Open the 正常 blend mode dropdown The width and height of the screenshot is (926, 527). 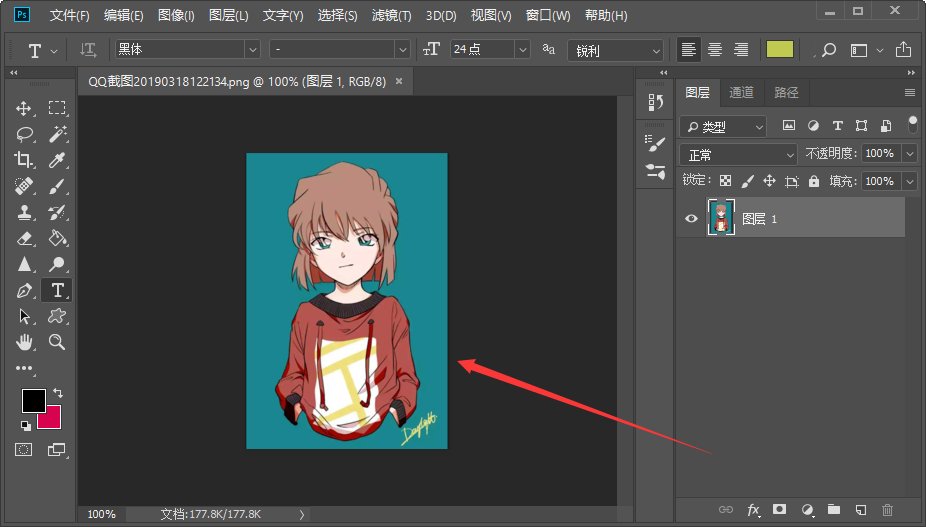[x=738, y=155]
